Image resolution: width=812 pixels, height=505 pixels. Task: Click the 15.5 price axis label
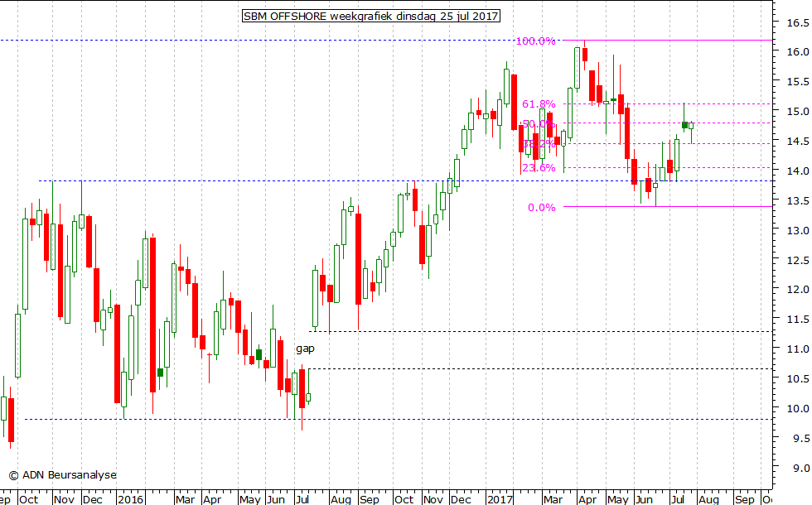(797, 82)
